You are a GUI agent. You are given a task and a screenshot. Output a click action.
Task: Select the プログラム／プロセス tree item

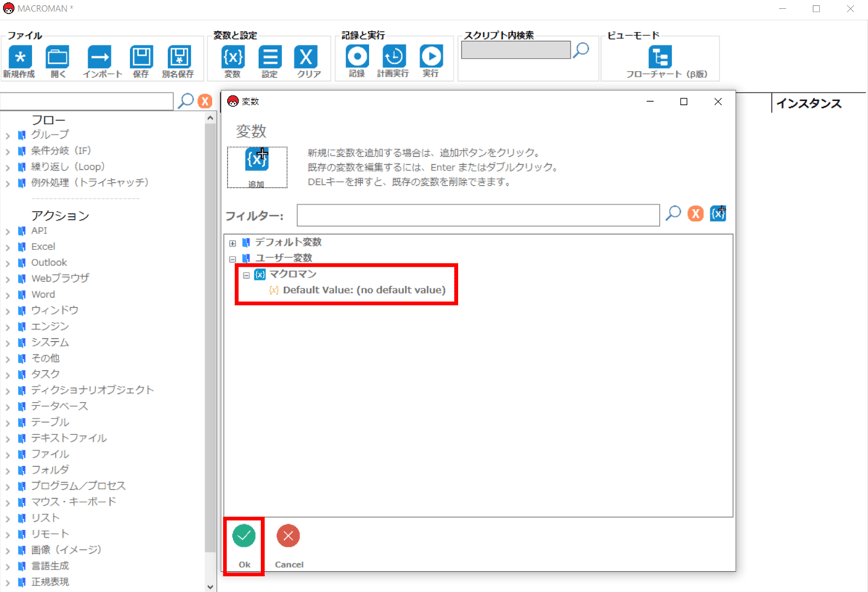pyautogui.click(x=78, y=486)
